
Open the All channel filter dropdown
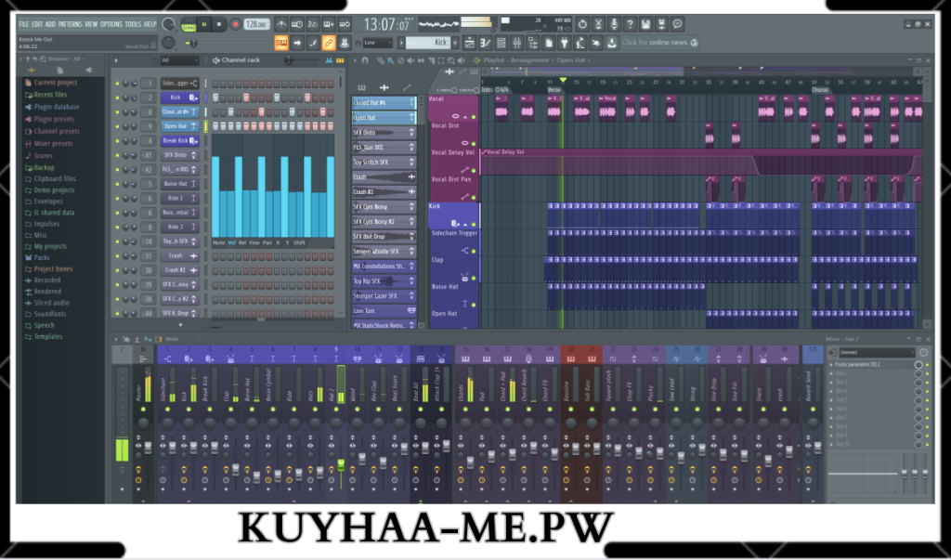point(179,60)
